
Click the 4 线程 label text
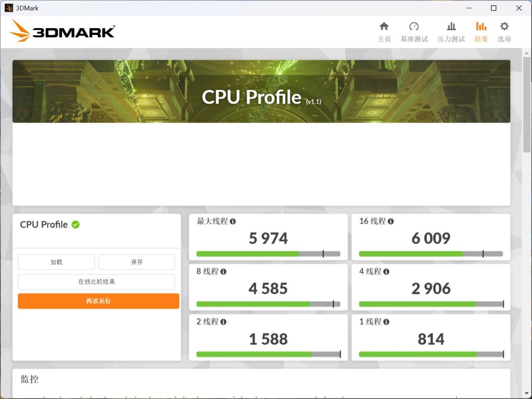point(370,272)
